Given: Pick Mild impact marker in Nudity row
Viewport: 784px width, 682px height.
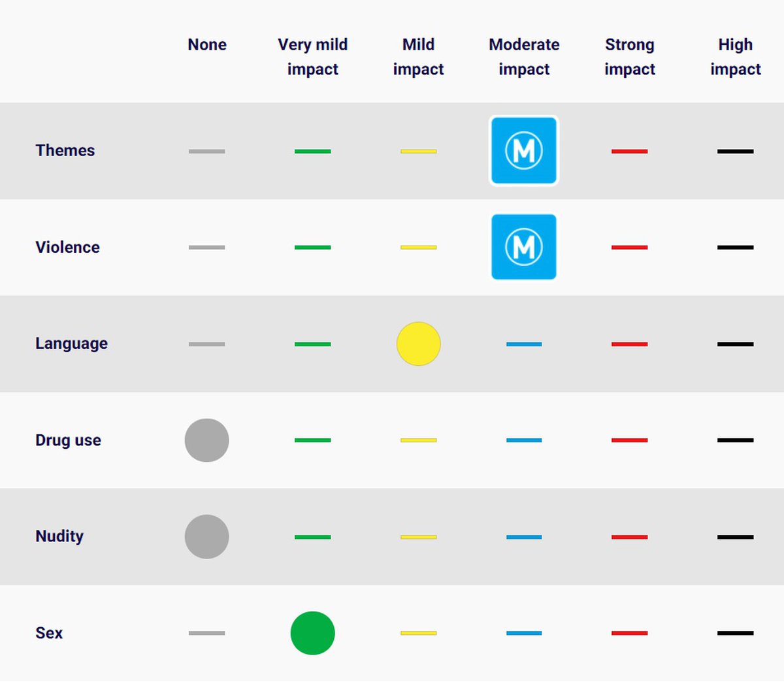Looking at the screenshot, I should 419,537.
